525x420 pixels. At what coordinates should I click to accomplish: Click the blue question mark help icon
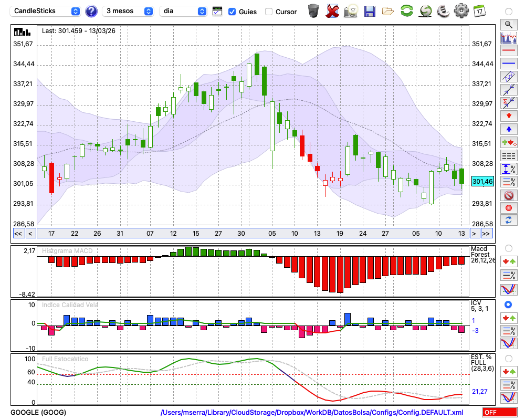click(91, 11)
